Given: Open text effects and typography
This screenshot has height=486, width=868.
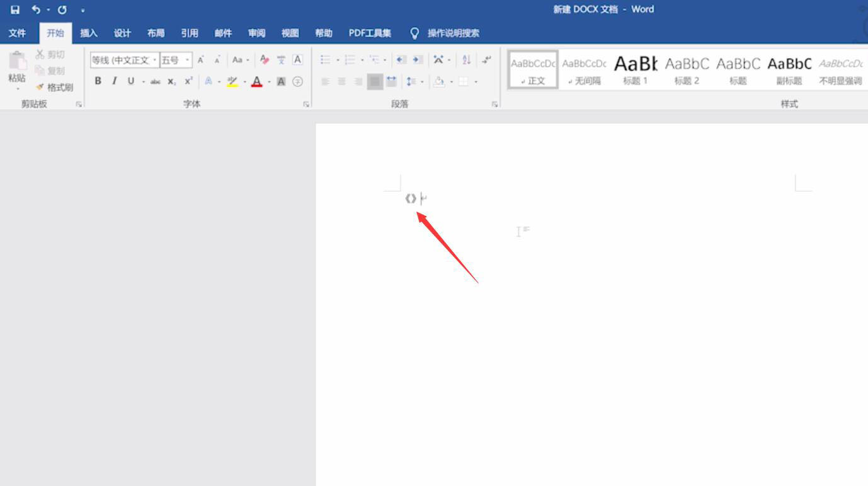Looking at the screenshot, I should pos(208,81).
